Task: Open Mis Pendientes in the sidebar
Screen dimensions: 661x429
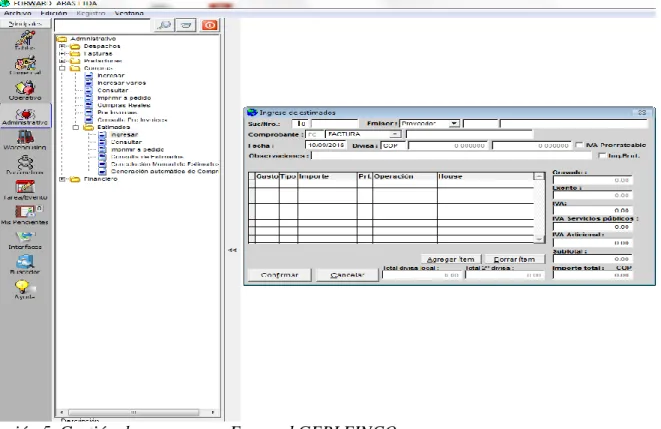Action: coord(25,212)
